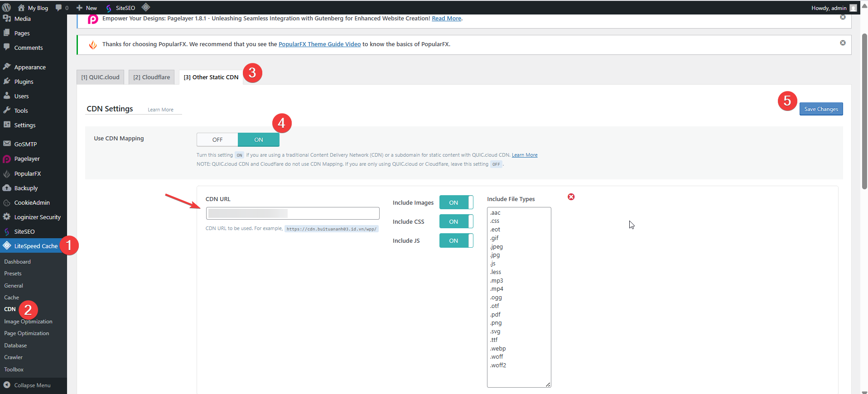868x394 pixels.
Task: Open Toolbox submenu item
Action: [x=14, y=370]
